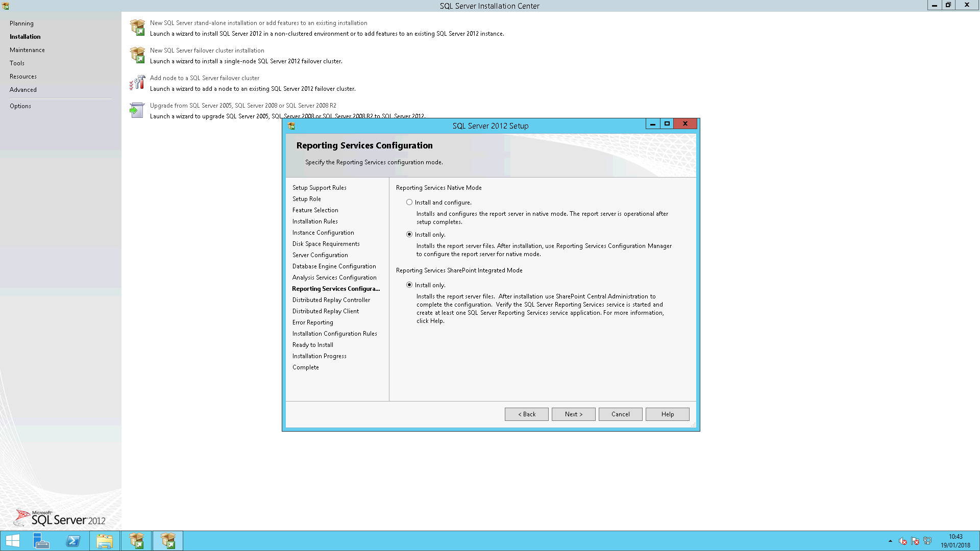Click Distributed Replay Controller step
980x551 pixels.
pyautogui.click(x=331, y=300)
